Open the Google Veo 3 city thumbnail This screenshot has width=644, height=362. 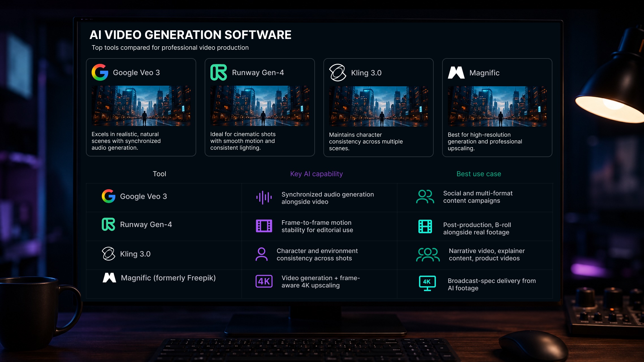(141, 106)
